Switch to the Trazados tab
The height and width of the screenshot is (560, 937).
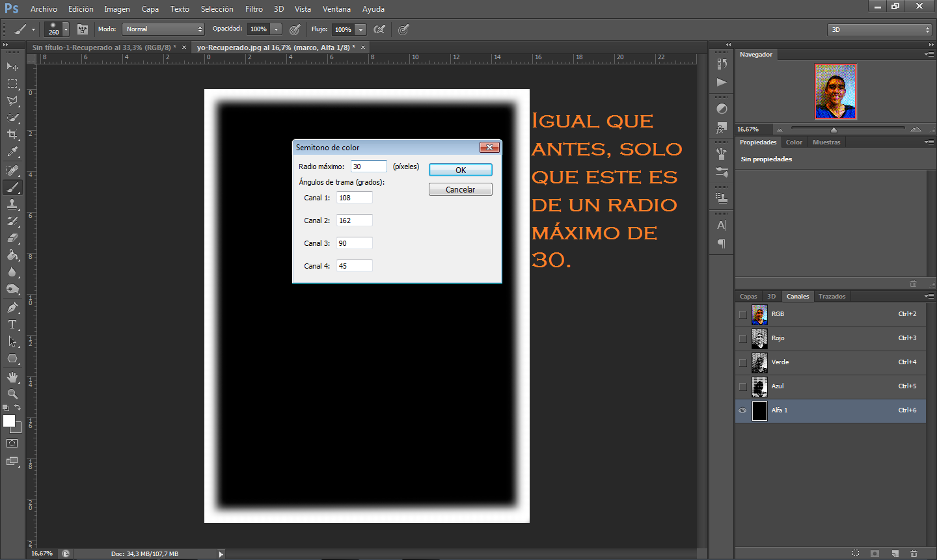coord(832,297)
